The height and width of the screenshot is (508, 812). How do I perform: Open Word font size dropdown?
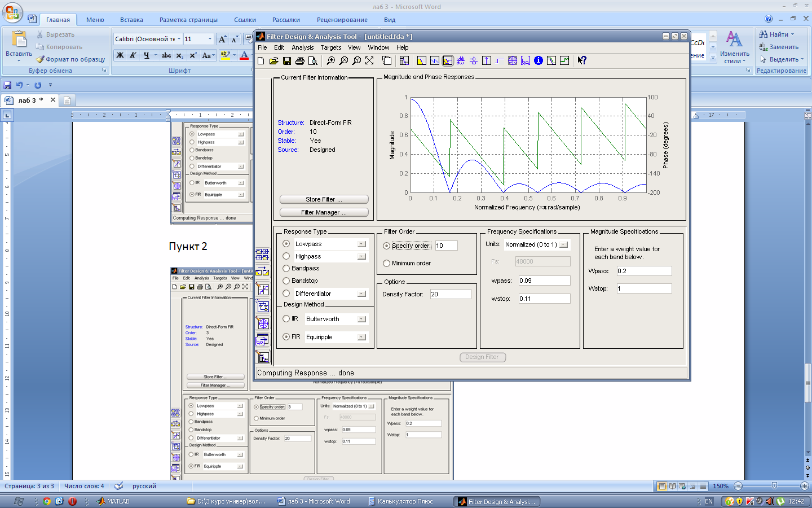[x=210, y=39]
